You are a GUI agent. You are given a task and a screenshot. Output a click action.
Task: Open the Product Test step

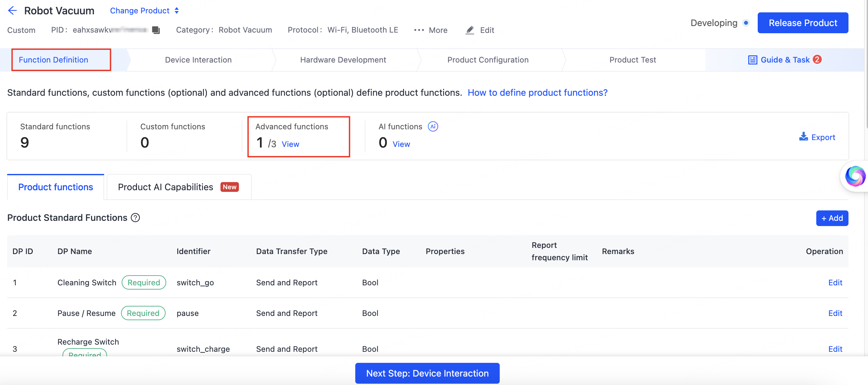tap(632, 60)
